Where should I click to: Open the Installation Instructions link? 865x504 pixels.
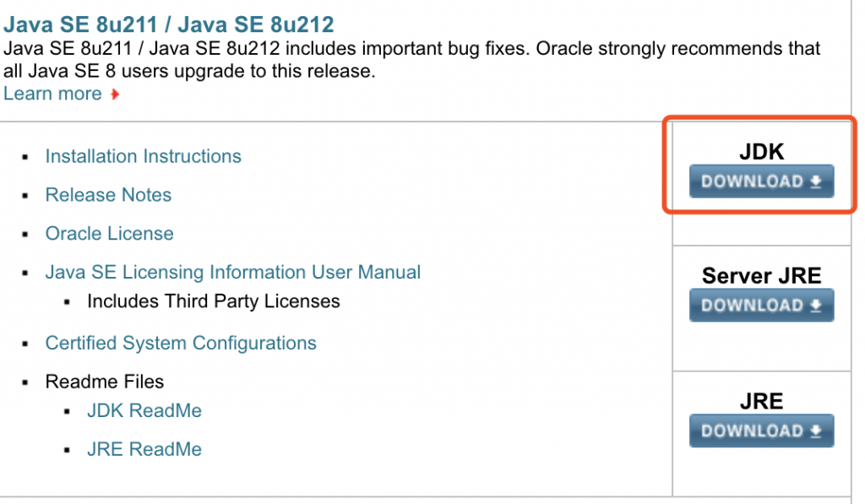[x=143, y=156]
